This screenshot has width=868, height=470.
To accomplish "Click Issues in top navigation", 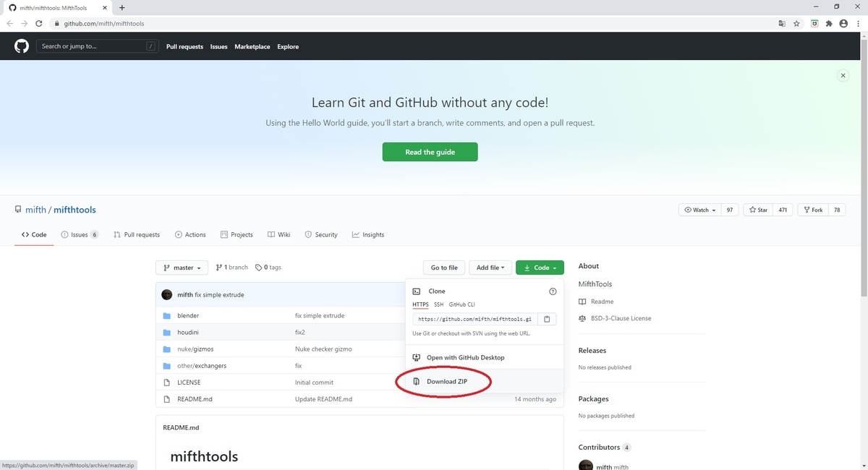I will pyautogui.click(x=218, y=46).
